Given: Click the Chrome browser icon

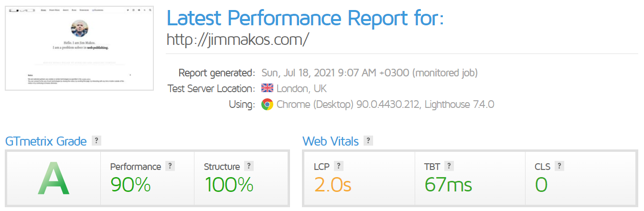Looking at the screenshot, I should [x=267, y=105].
